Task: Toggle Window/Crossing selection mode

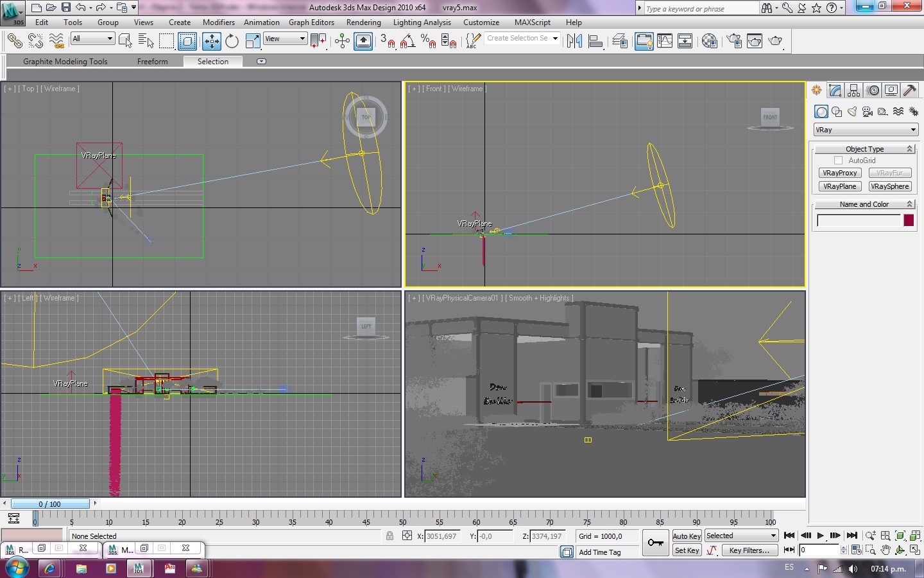Action: coord(187,41)
